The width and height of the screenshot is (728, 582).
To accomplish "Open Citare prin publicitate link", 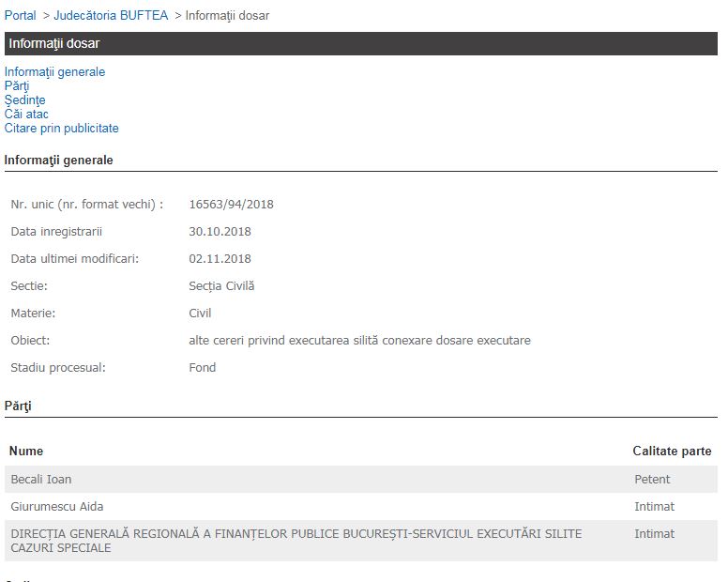I will (x=61, y=129).
